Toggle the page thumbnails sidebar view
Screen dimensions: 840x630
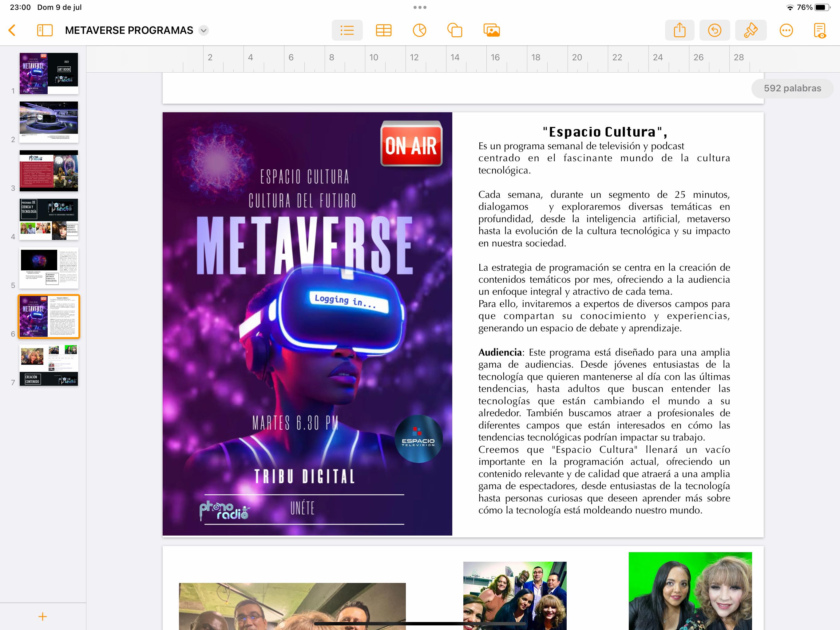(x=45, y=30)
